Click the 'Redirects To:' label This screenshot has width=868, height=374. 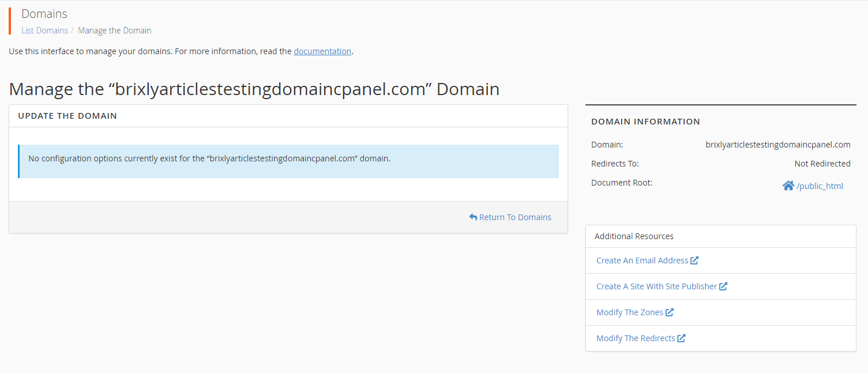click(x=615, y=164)
